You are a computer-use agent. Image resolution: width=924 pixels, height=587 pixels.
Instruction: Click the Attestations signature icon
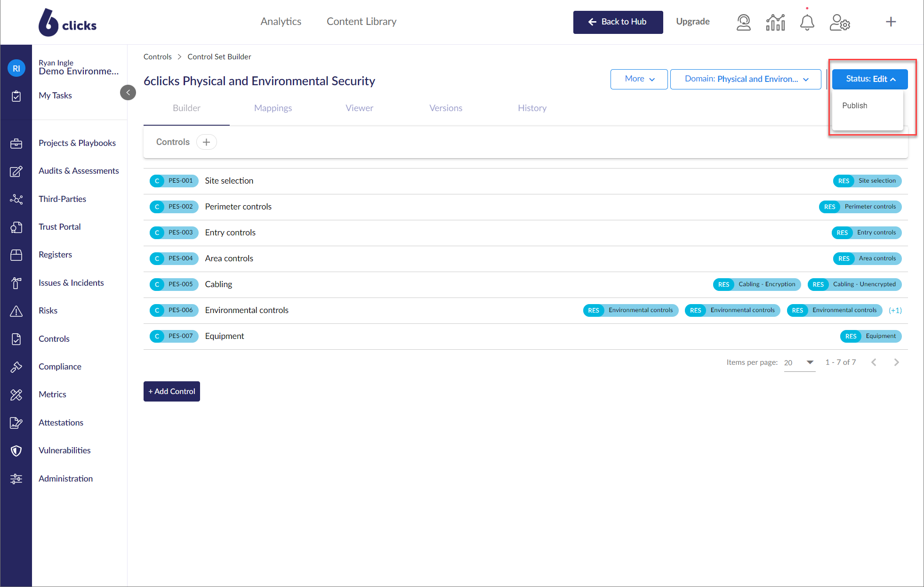16,423
